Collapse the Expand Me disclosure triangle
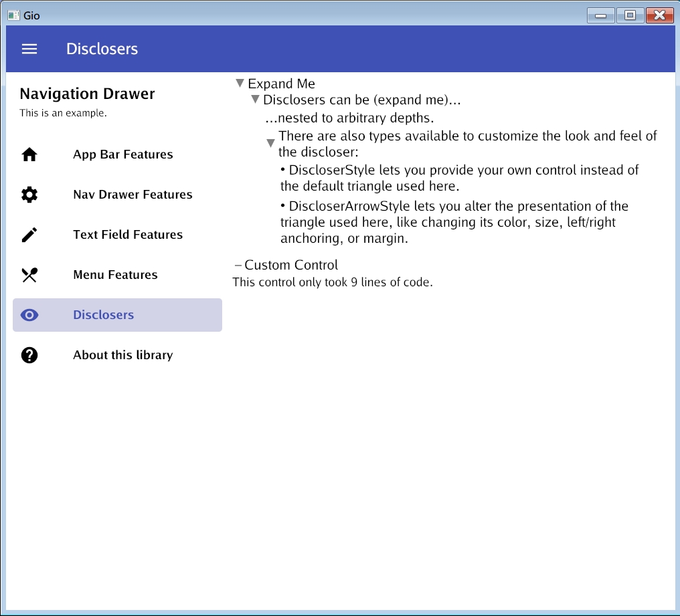680x616 pixels. [240, 84]
